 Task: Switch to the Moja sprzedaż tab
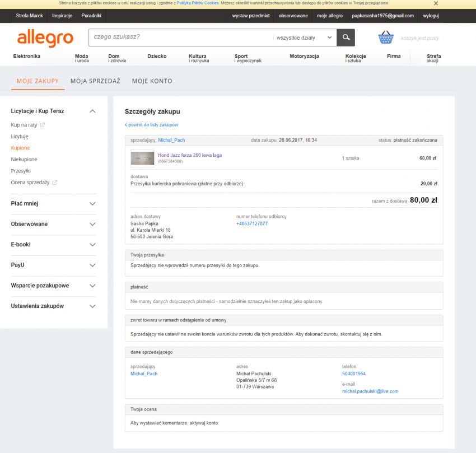point(95,81)
